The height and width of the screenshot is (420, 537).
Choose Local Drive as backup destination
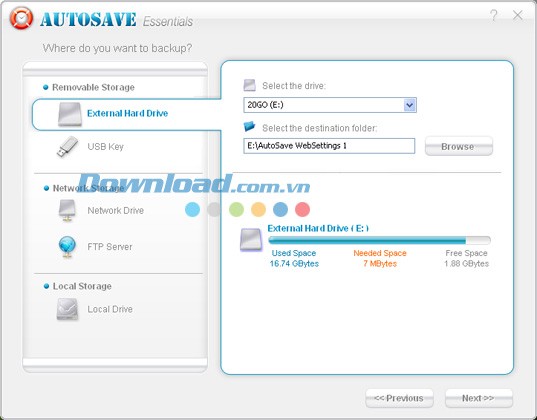(110, 309)
